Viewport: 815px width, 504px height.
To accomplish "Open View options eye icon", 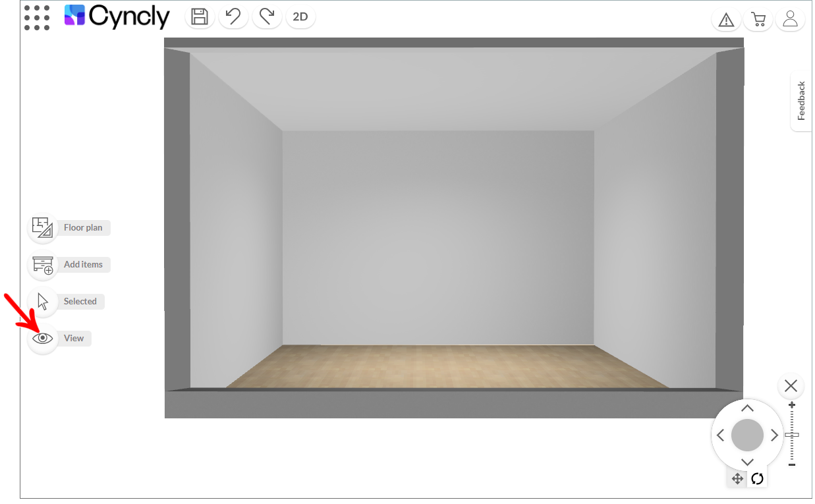I will coord(43,339).
